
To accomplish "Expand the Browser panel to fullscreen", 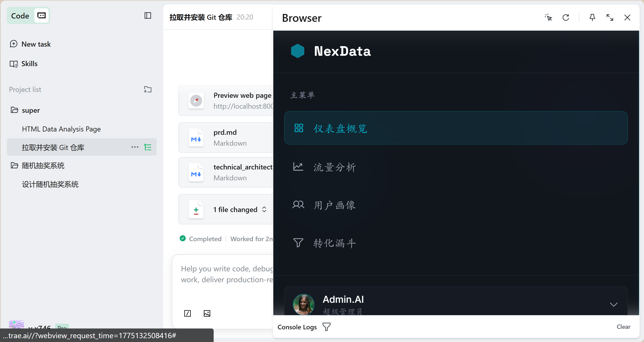I will 610,17.
